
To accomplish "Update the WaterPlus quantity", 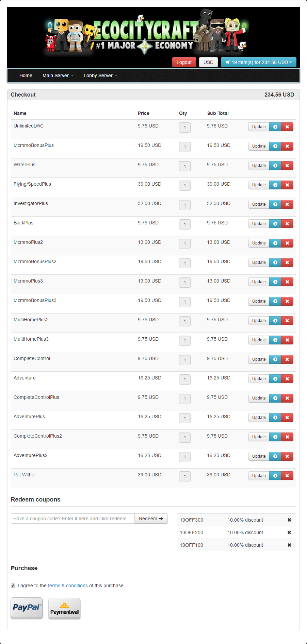I will coord(259,166).
